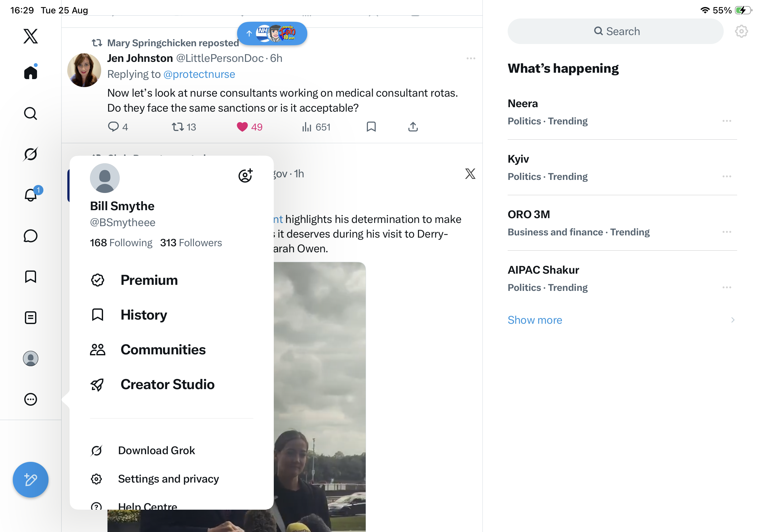Image resolution: width=762 pixels, height=532 pixels.
Task: Open options for the Kyiv trend
Action: [727, 176]
